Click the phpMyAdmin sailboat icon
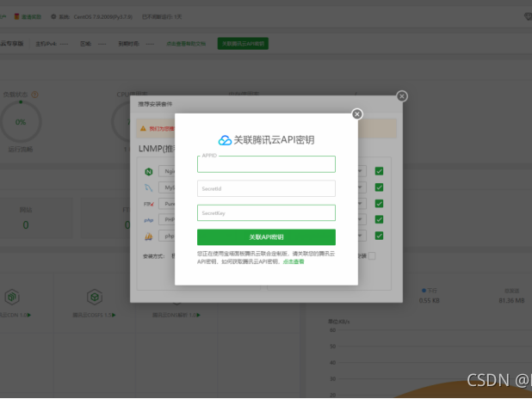Image resolution: width=532 pixels, height=399 pixels. click(149, 236)
